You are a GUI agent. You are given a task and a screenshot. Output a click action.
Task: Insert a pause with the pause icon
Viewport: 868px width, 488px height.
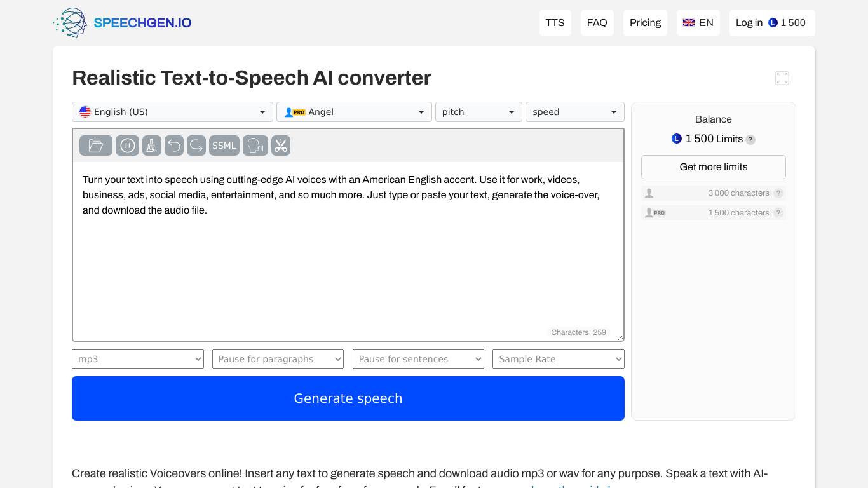click(x=127, y=146)
